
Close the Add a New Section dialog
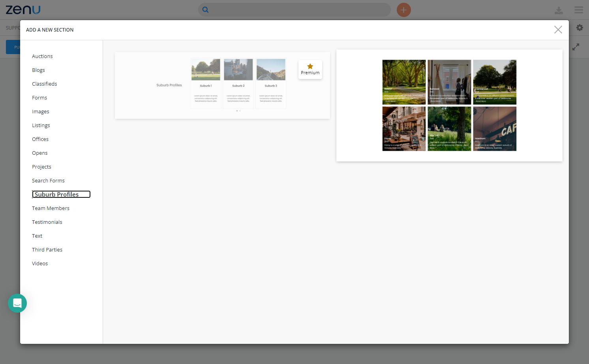(558, 30)
